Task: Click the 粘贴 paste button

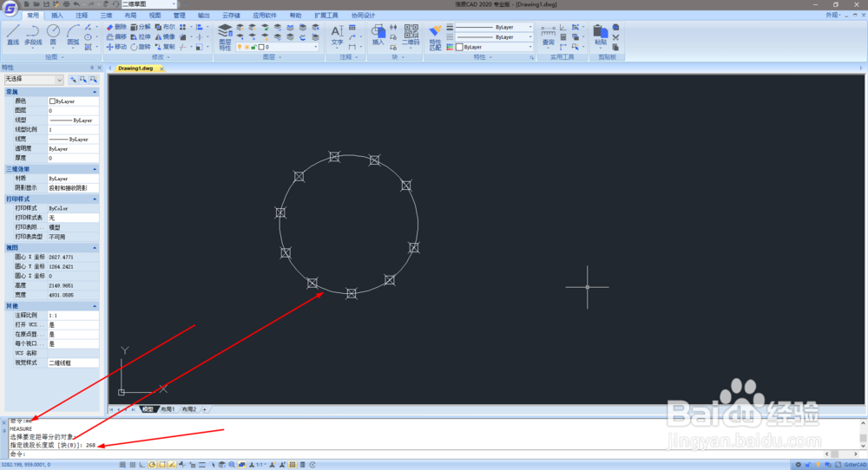Action: click(x=601, y=35)
